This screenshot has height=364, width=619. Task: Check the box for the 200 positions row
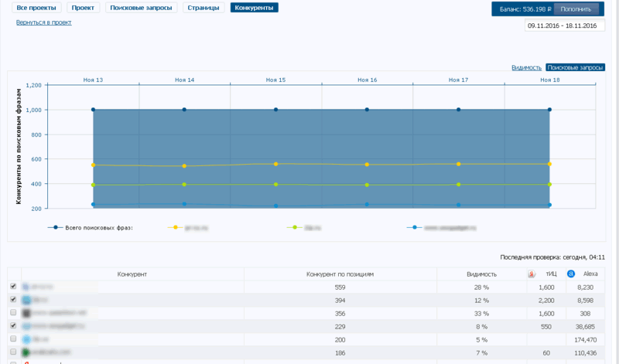coord(13,338)
